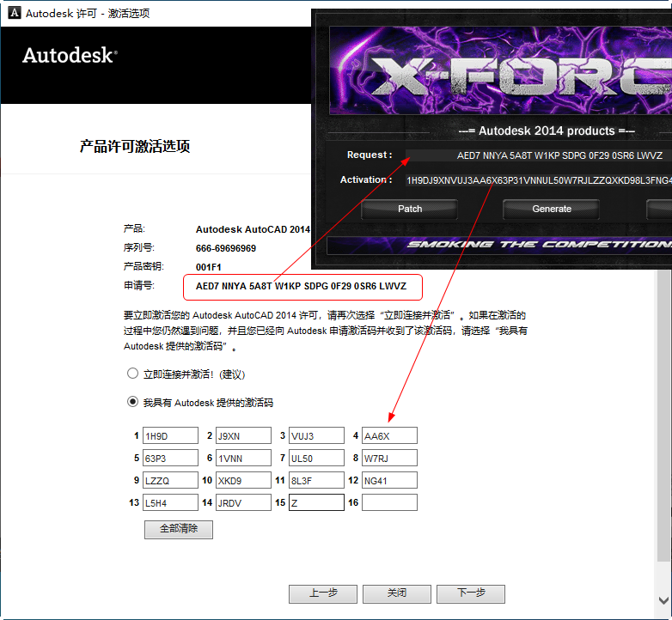Click activation code field 9 containing LZZQ

170,480
